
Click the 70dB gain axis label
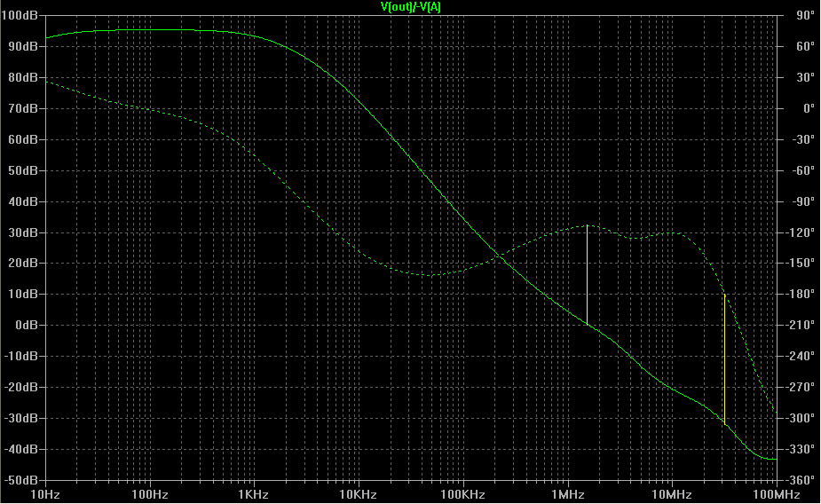pos(23,108)
